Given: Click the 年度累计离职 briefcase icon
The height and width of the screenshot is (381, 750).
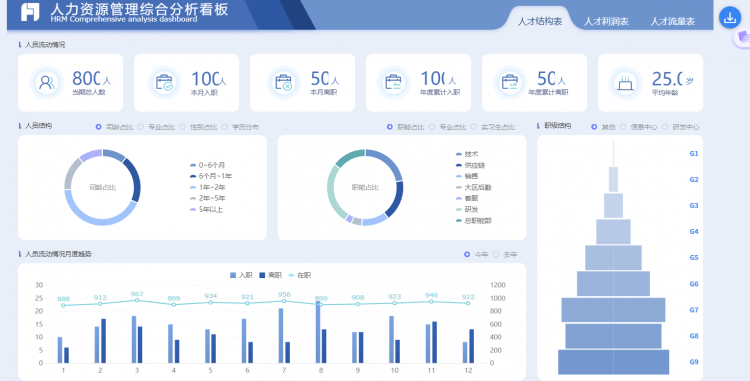Looking at the screenshot, I should [x=509, y=83].
